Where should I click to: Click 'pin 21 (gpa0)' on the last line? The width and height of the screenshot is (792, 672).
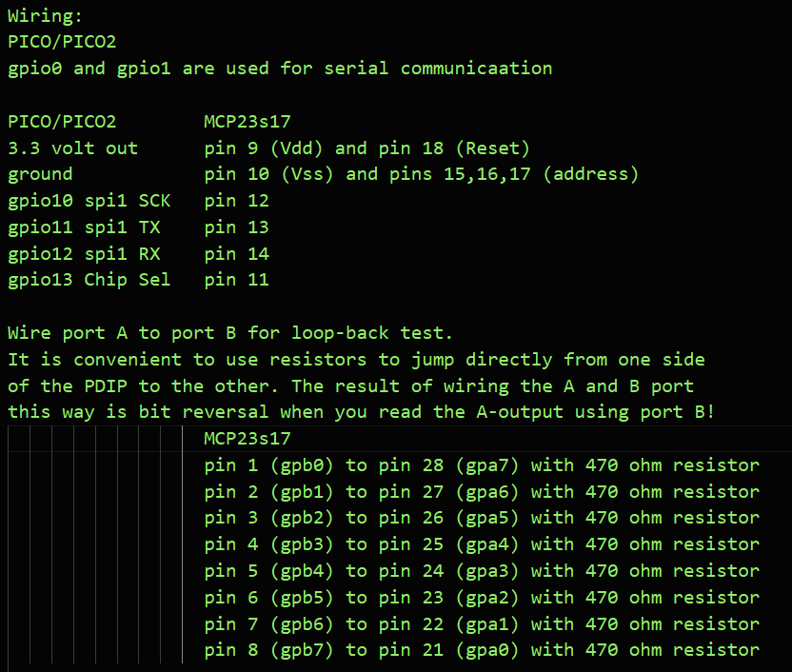coord(448,650)
